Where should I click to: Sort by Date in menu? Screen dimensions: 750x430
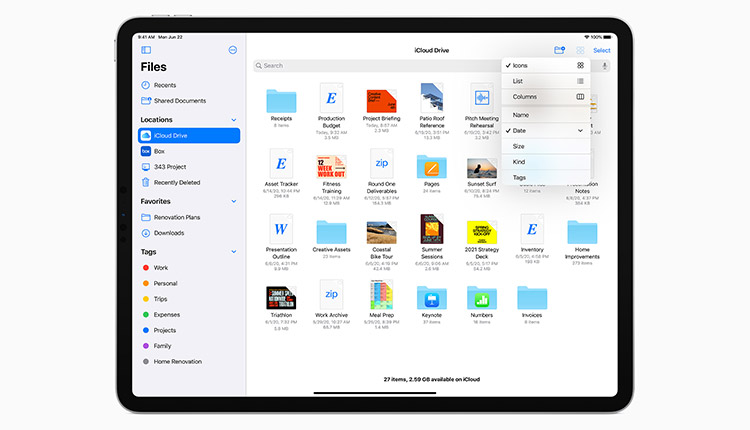click(545, 131)
